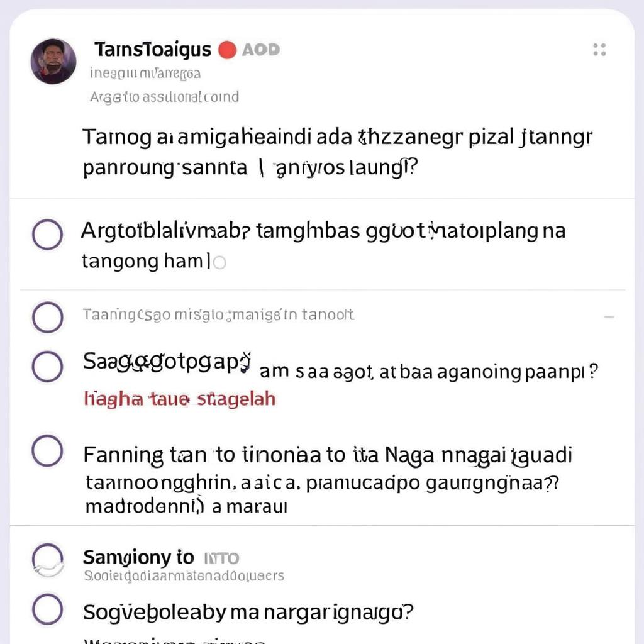
Task: Click the question text starting with Tarnog
Action: [x=337, y=152]
